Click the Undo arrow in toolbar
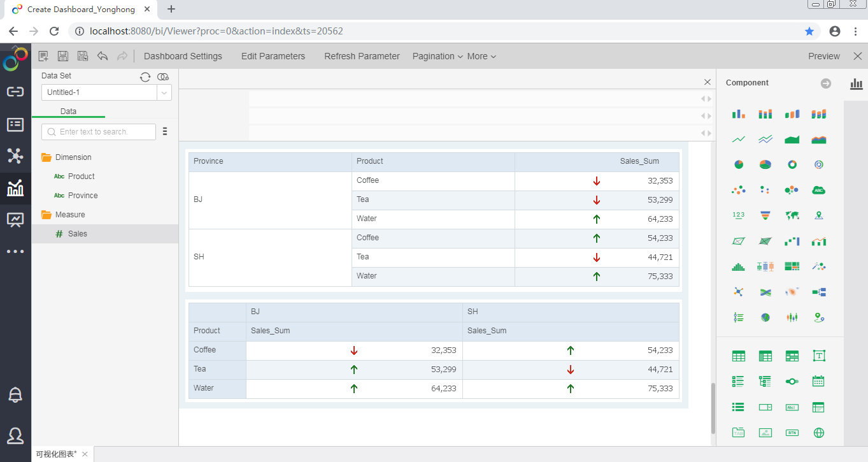The height and width of the screenshot is (462, 868). [103, 56]
